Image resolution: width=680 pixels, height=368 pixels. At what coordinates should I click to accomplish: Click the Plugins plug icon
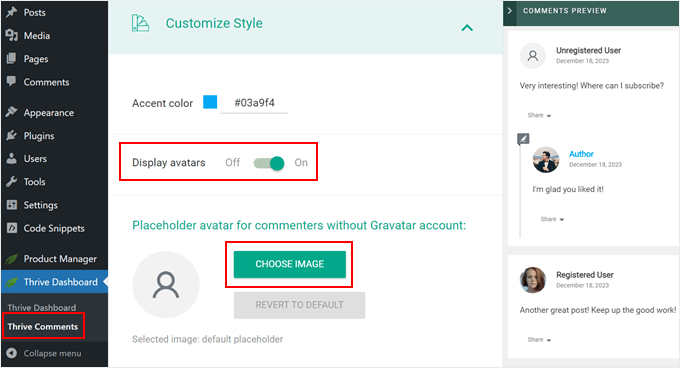click(12, 136)
